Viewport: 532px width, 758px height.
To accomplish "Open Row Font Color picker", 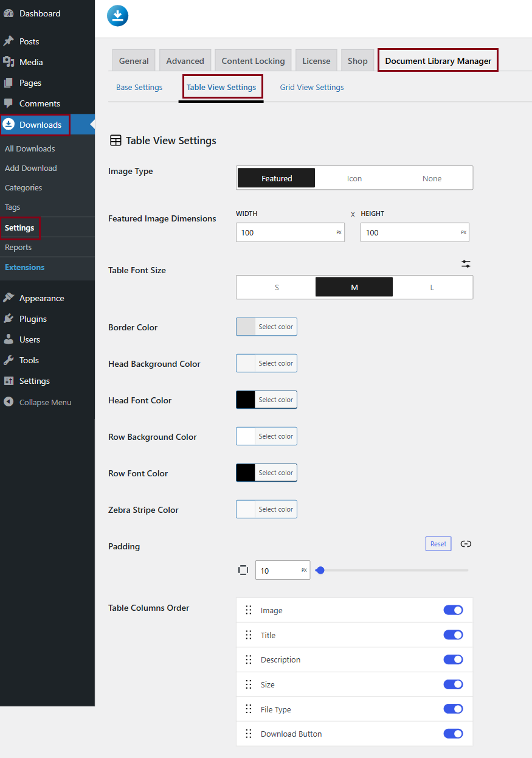I will click(x=266, y=473).
